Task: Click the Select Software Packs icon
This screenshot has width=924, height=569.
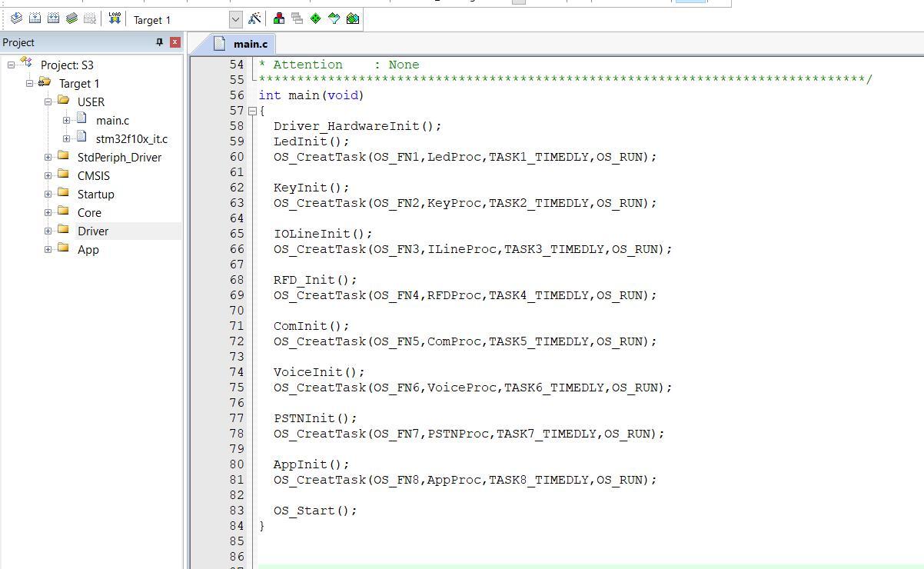Action: pyautogui.click(x=334, y=18)
